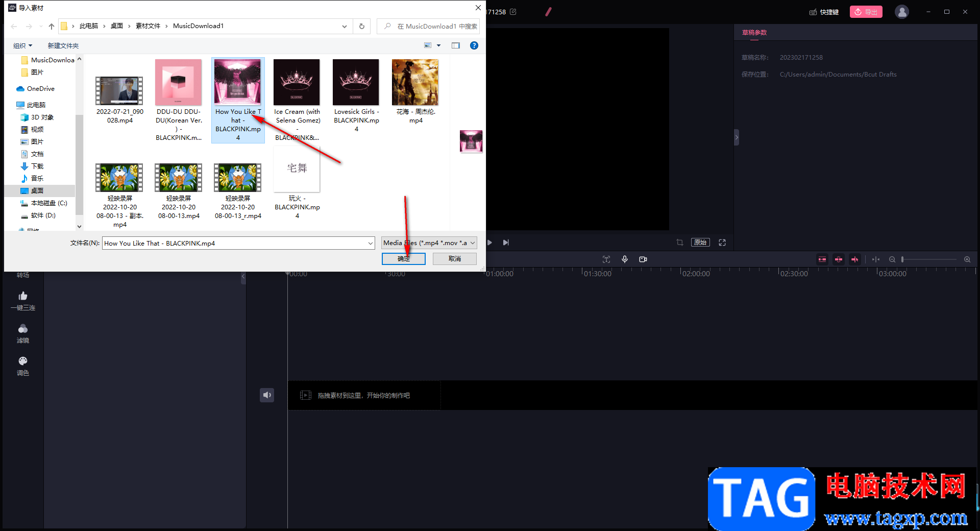The width and height of the screenshot is (980, 531).
Task: Select the 花海 - 周杰伦.mp4 file
Action: point(415,92)
